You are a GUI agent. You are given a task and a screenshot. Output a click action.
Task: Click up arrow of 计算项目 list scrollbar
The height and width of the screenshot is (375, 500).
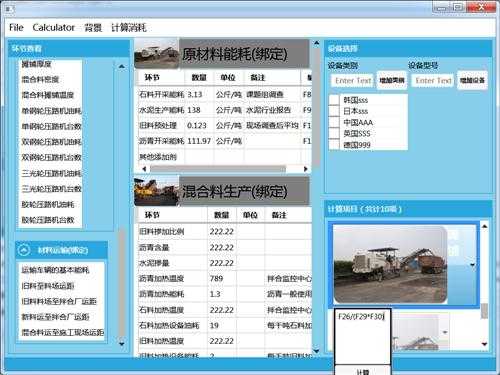point(484,227)
